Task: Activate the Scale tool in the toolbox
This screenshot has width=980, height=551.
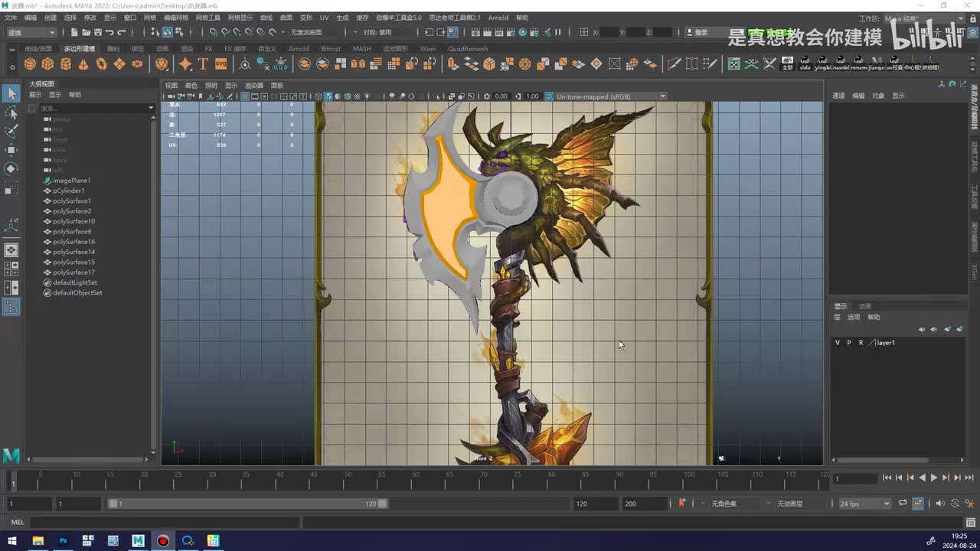Action: [11, 187]
